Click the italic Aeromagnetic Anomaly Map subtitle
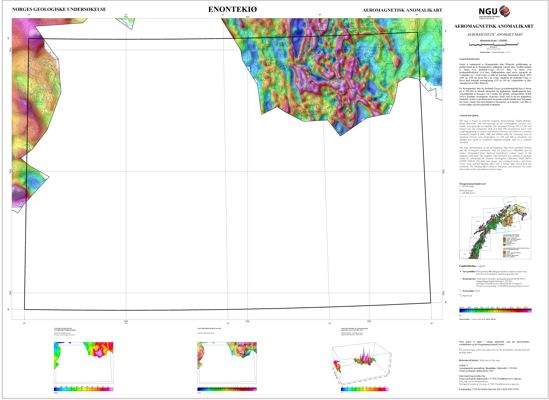This screenshot has height=400, width=549. 494,34
